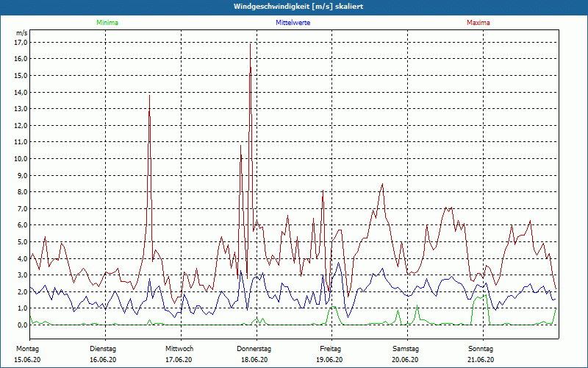Image resolution: width=588 pixels, height=368 pixels.
Task: Click the 'Donnerstag' day label
Action: click(x=254, y=349)
